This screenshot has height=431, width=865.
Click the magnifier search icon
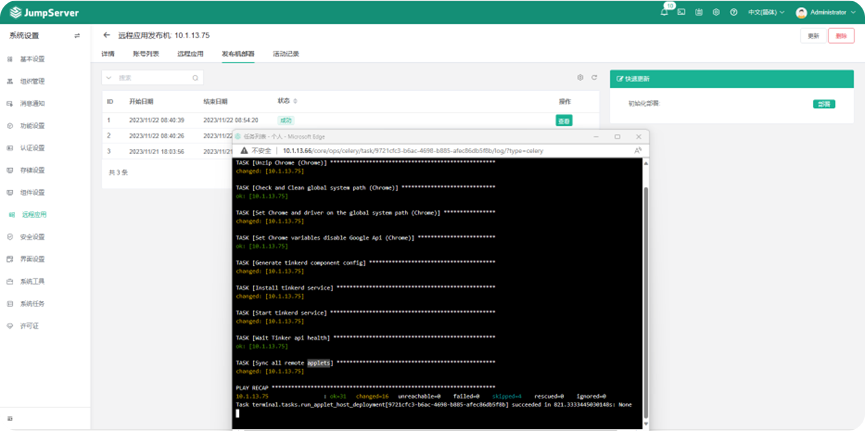click(195, 78)
